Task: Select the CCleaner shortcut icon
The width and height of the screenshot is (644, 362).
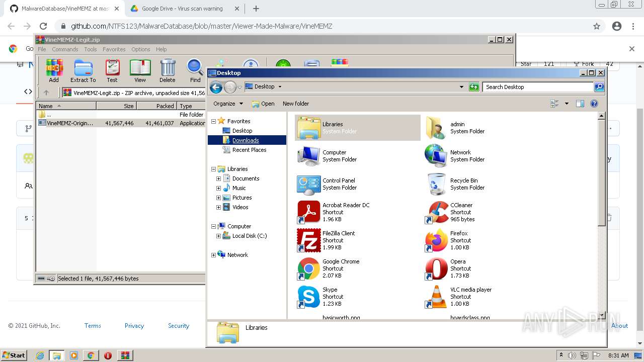Action: [x=437, y=212]
